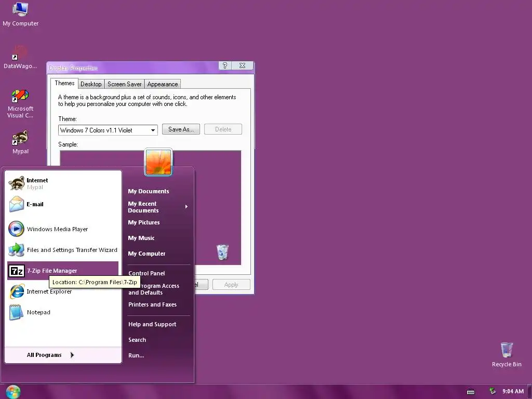The image size is (532, 399).
Task: Open the Theme dropdown list
Action: point(153,130)
